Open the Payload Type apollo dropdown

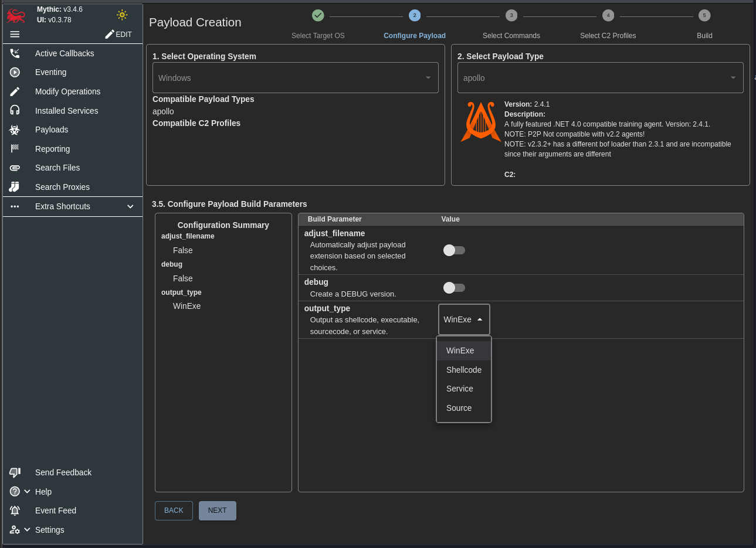point(599,78)
